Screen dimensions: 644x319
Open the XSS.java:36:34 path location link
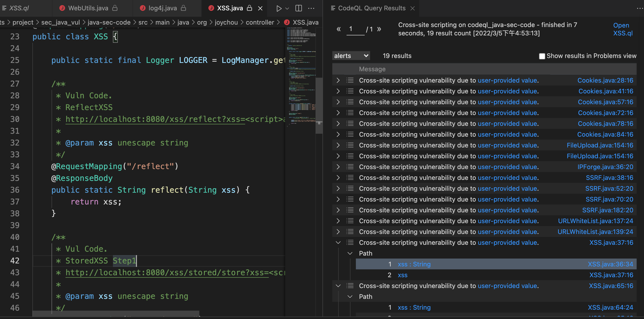(x=611, y=264)
